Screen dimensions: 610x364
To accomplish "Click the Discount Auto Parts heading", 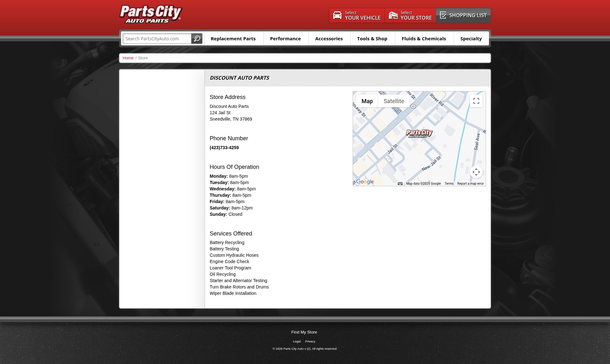I will [x=239, y=78].
